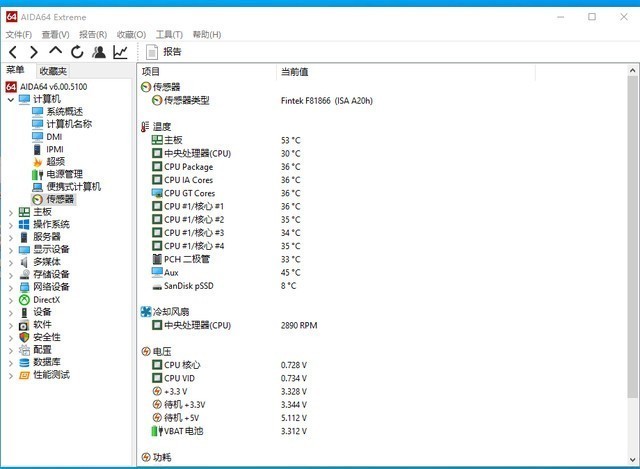This screenshot has width=640, height=469.
Task: Click the 功耗 group header icon
Action: [146, 457]
